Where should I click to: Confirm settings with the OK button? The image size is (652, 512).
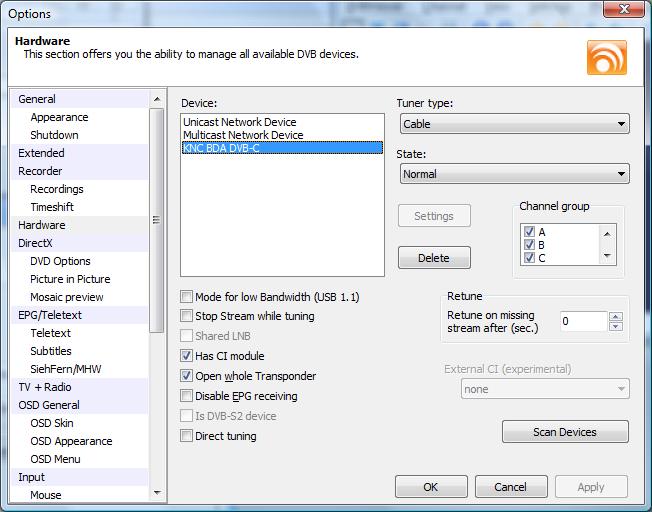pos(431,487)
